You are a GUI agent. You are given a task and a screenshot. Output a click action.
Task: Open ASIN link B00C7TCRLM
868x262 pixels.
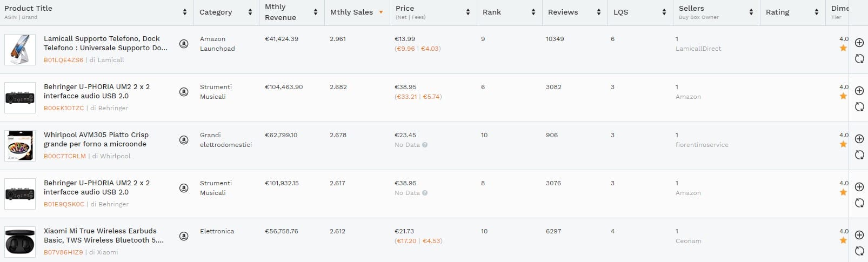[x=65, y=156]
